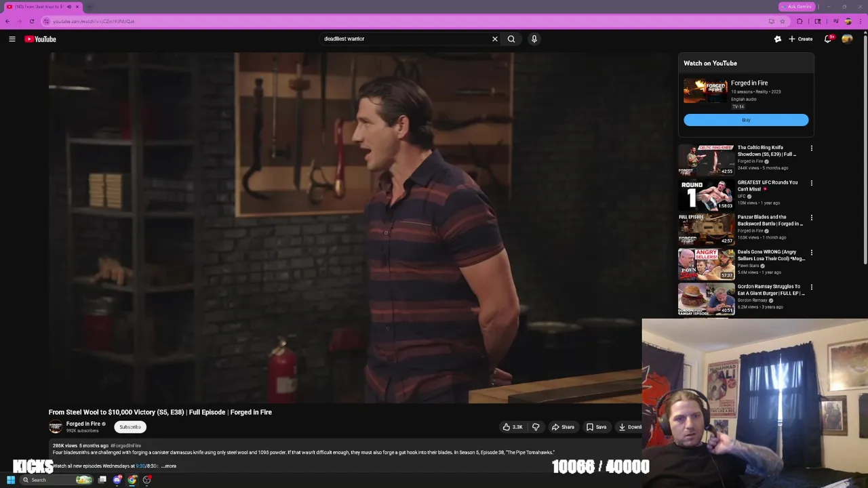Open Task View on the taskbar

click(102, 480)
